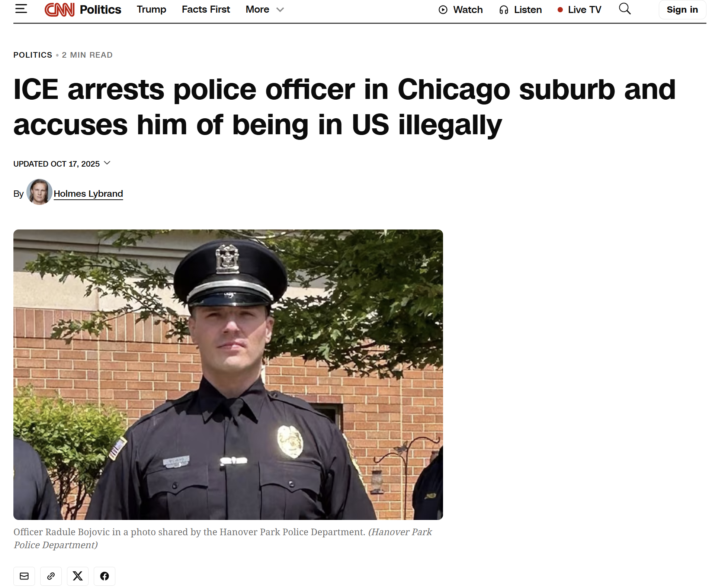This screenshot has height=588, width=712.
Task: Click the Listen headphones icon
Action: click(x=504, y=10)
